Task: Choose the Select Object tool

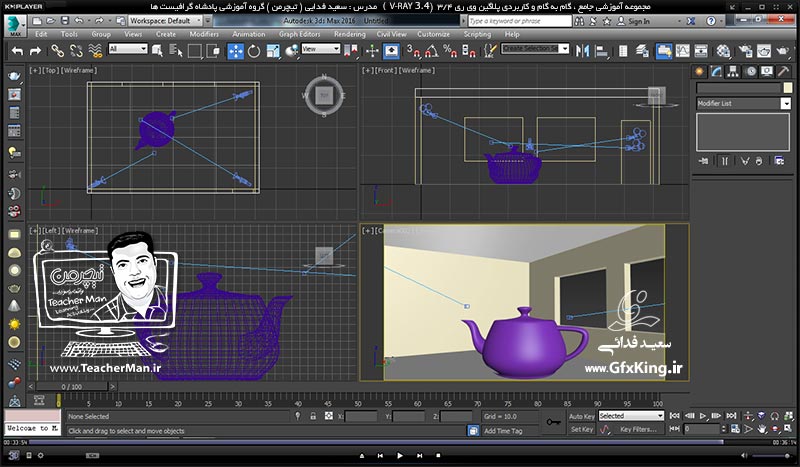Action: (x=157, y=51)
